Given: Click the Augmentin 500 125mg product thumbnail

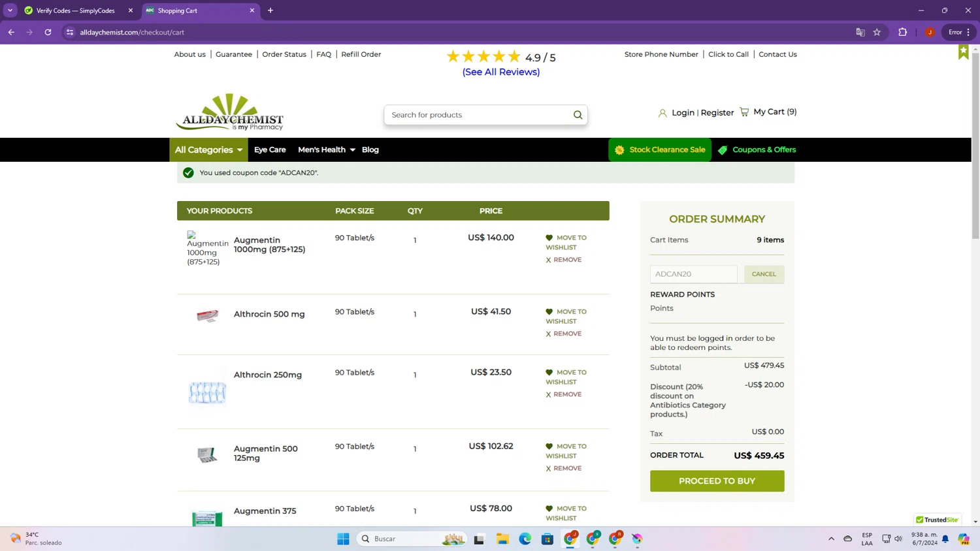Looking at the screenshot, I should pyautogui.click(x=207, y=454).
